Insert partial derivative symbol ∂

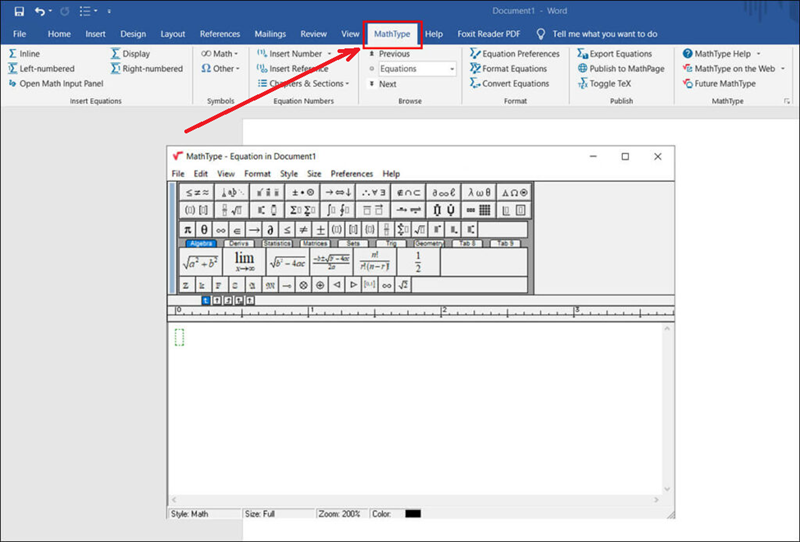click(x=270, y=230)
